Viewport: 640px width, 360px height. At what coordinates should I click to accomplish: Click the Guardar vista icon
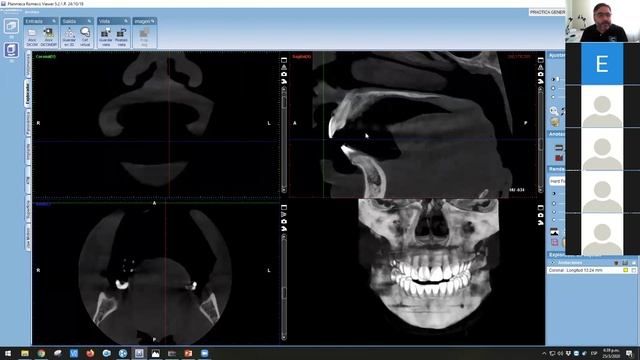[106, 33]
